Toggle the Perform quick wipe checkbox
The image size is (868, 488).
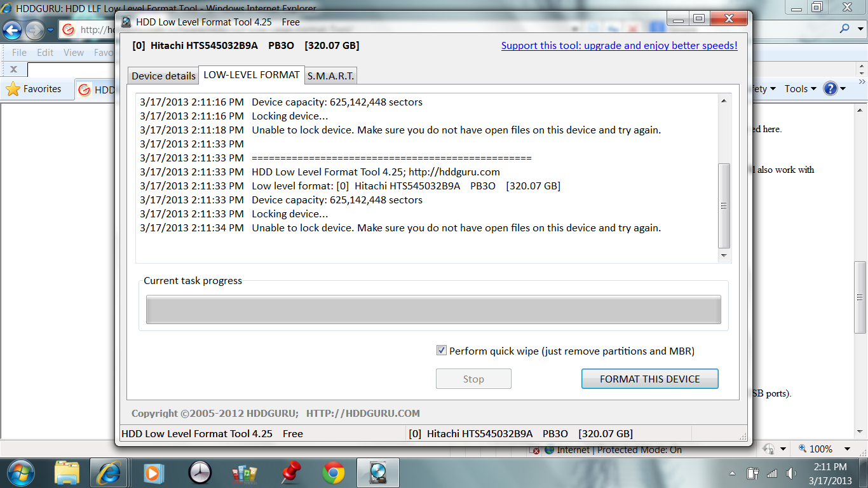(441, 351)
